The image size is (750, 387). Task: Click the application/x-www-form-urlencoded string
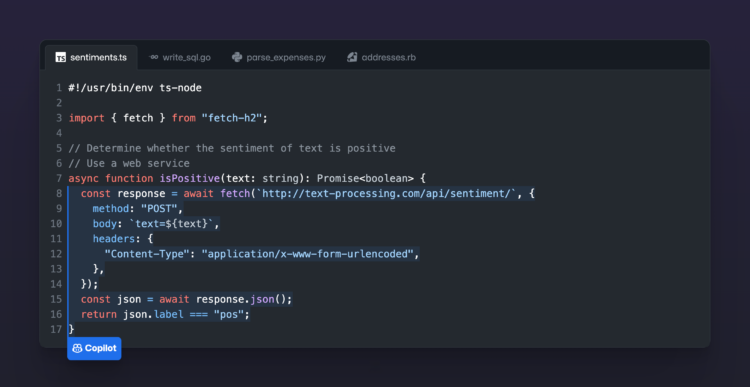click(x=308, y=254)
